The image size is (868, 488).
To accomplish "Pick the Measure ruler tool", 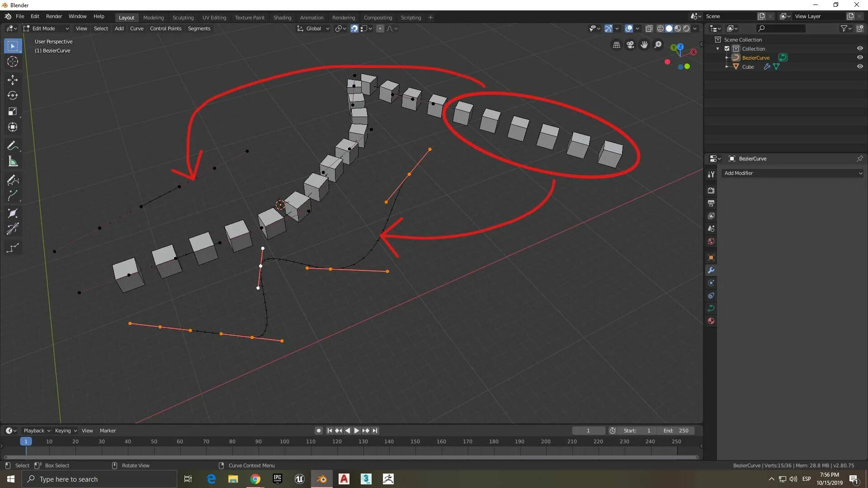I will [13, 162].
